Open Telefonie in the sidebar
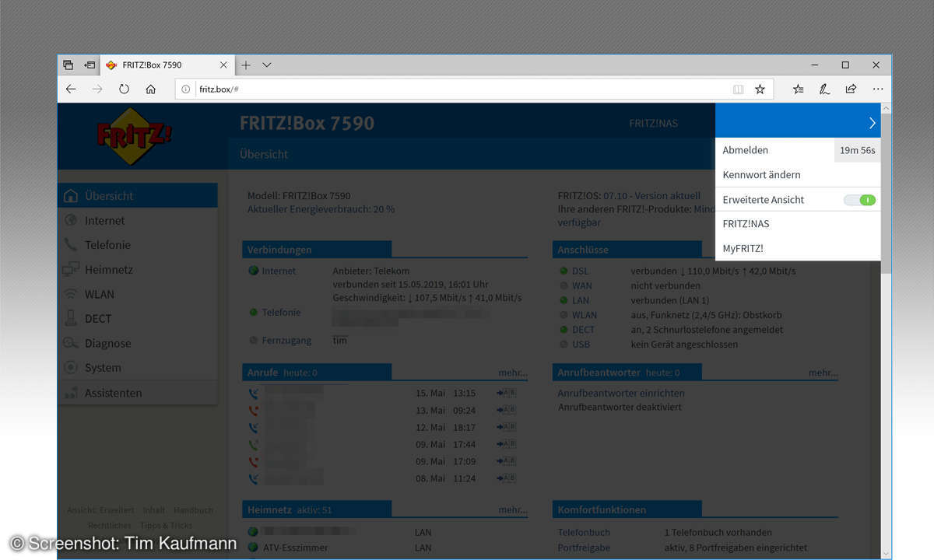The width and height of the screenshot is (934, 560). tap(138, 244)
